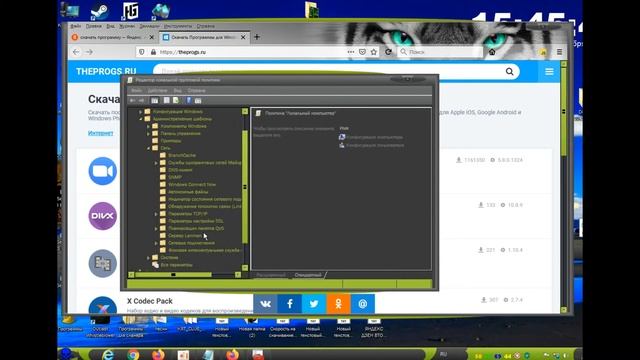Open the X Codec Pack link
Viewport: 640px width, 360px height.
point(150,301)
